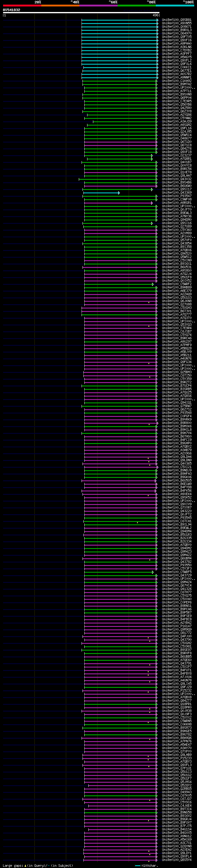This screenshot has height=868, width=197.
Task: Select hit UniRef100_Q677E1
Action: click(x=177, y=71)
